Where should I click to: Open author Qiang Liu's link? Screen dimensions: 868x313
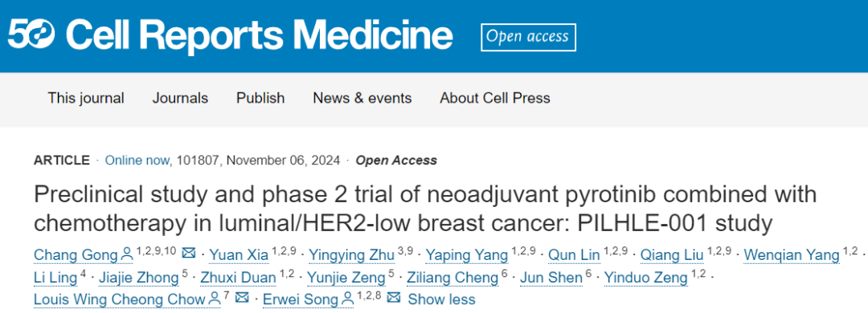coord(671,255)
